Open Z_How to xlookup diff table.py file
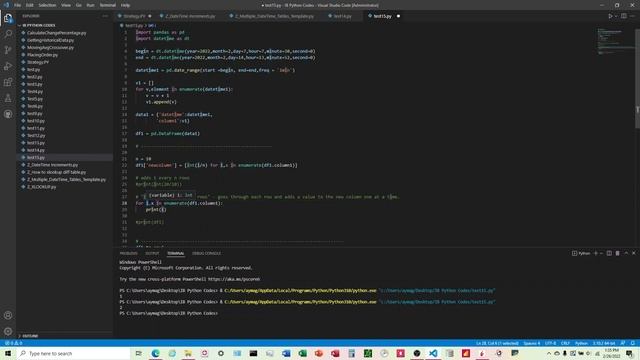 (x=56, y=172)
